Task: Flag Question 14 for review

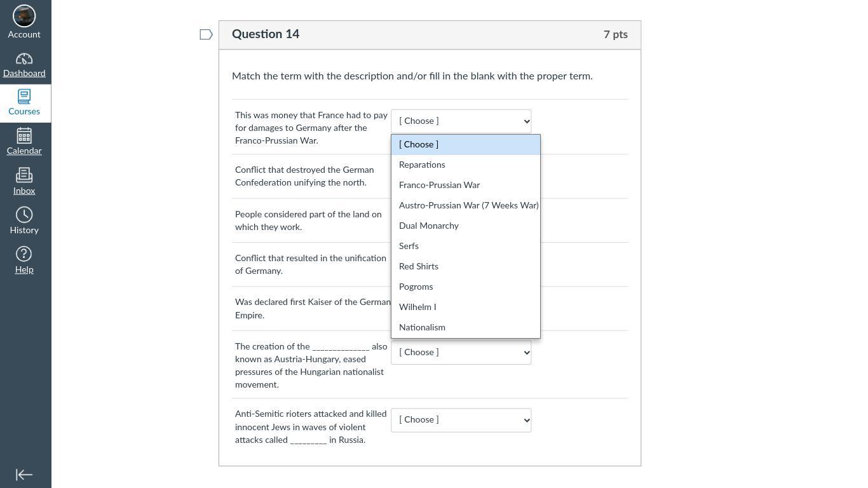Action: pos(206,34)
